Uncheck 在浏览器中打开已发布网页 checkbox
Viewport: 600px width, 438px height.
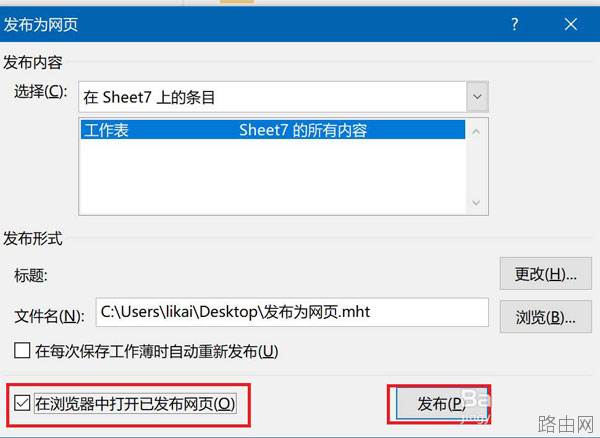[x=22, y=403]
